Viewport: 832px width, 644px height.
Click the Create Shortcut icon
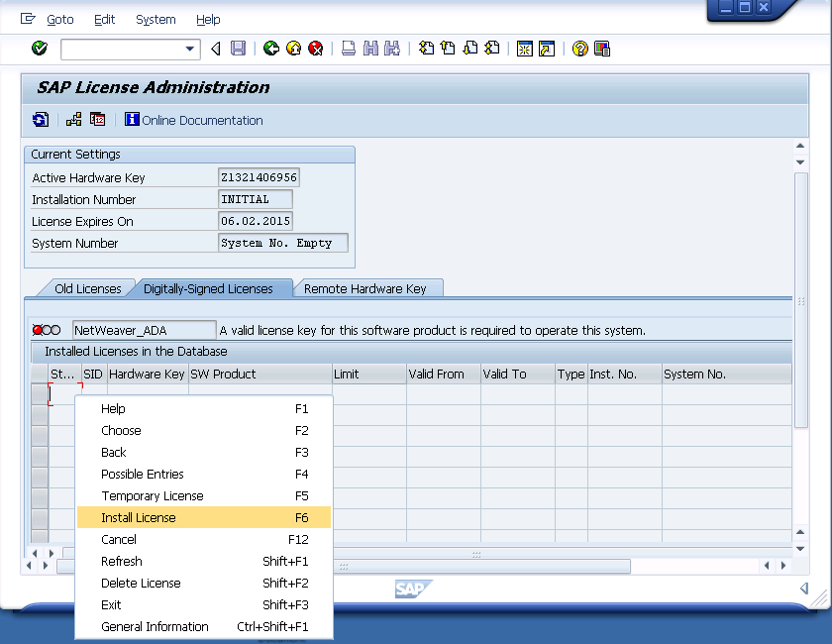[x=547, y=49]
